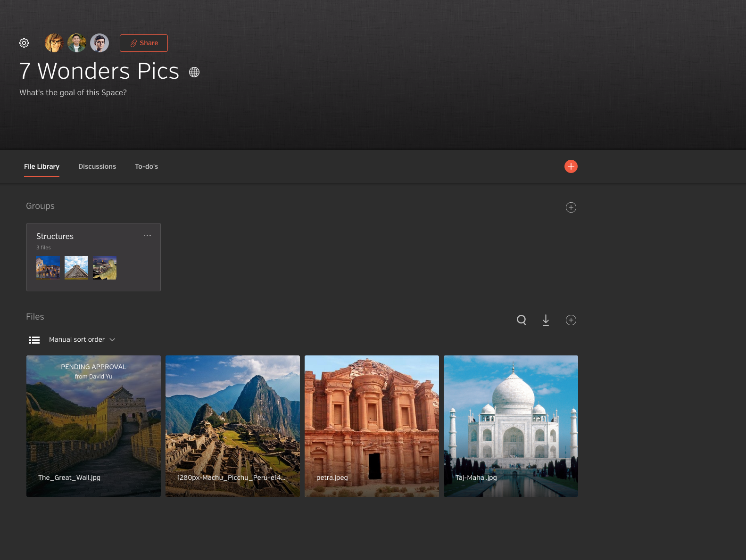Open the Structures group options ellipsis menu

(x=148, y=235)
